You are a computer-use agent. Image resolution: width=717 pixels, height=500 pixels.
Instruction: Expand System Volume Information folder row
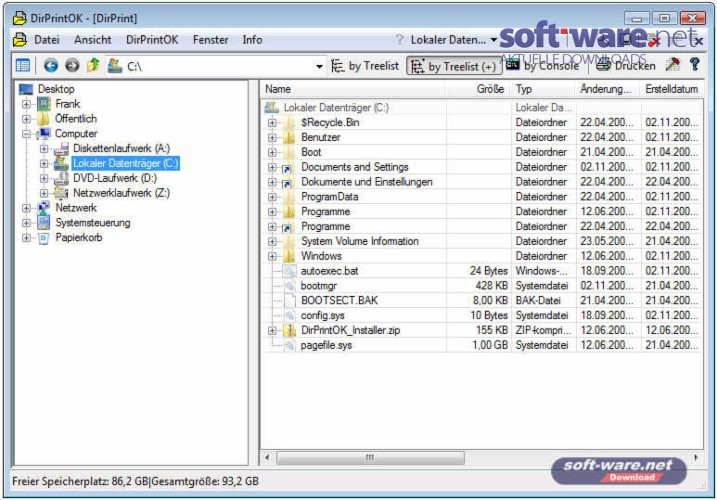coord(273,242)
